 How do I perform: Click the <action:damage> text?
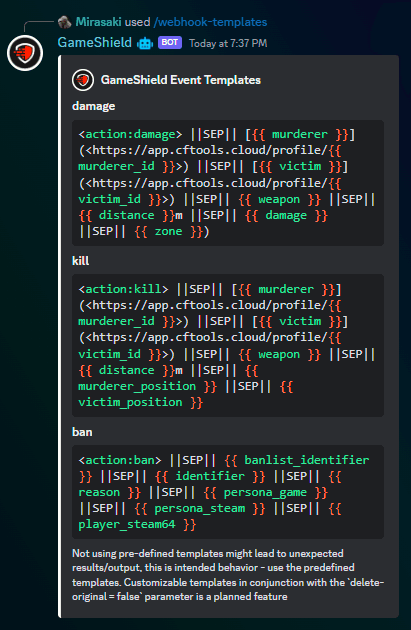point(130,134)
